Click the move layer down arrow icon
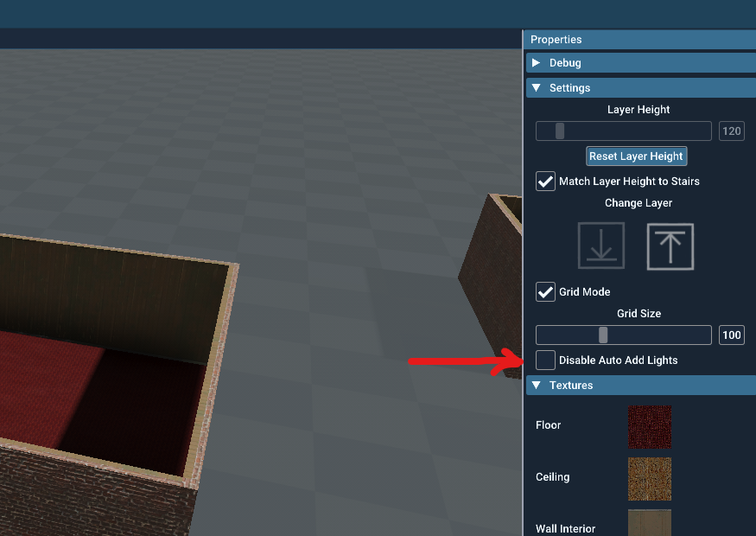756x536 pixels. 600,246
